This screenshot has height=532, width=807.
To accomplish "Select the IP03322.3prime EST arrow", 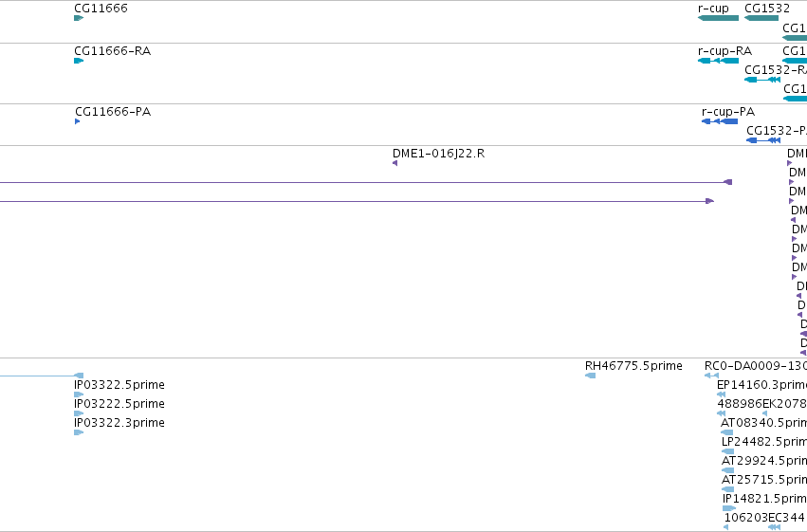I will click(79, 432).
